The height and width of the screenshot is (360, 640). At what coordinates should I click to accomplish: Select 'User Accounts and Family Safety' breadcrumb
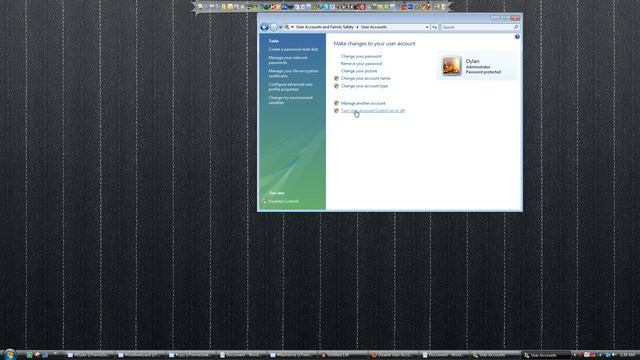click(x=324, y=27)
